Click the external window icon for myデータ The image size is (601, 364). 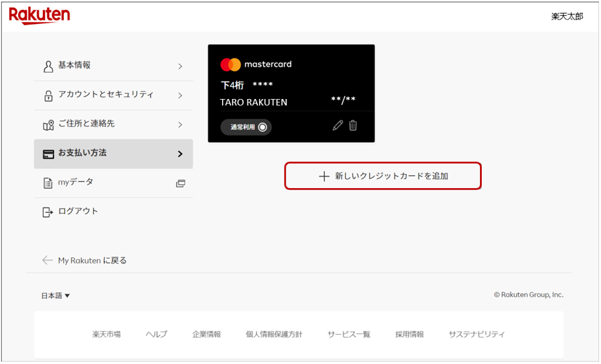[x=180, y=184]
